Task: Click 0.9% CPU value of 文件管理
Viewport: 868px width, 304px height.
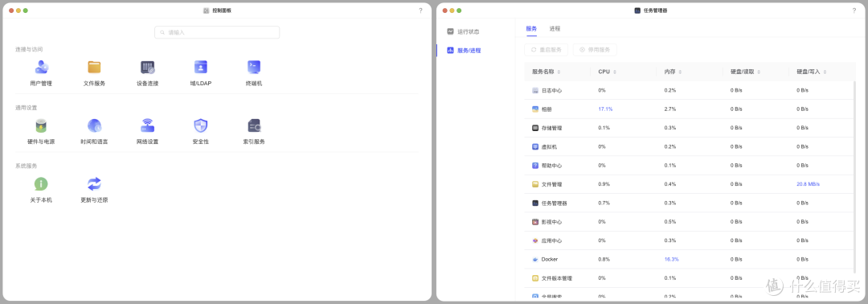Action: pos(604,184)
